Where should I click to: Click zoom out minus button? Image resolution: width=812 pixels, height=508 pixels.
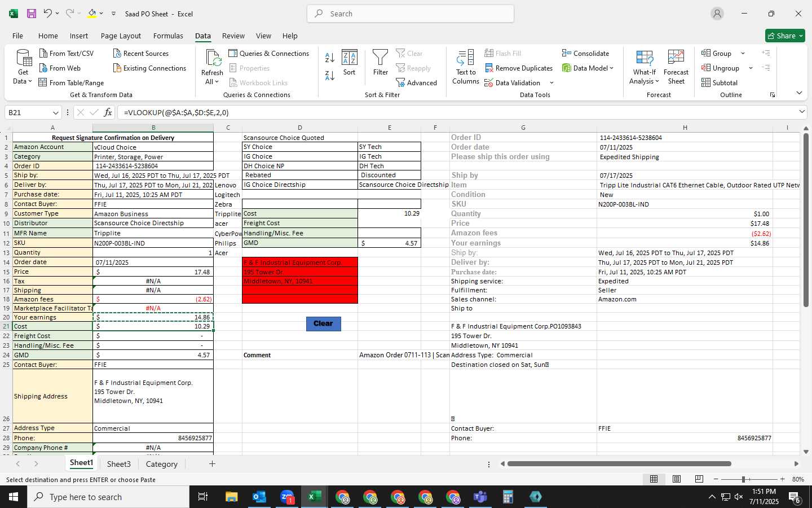pyautogui.click(x=716, y=479)
